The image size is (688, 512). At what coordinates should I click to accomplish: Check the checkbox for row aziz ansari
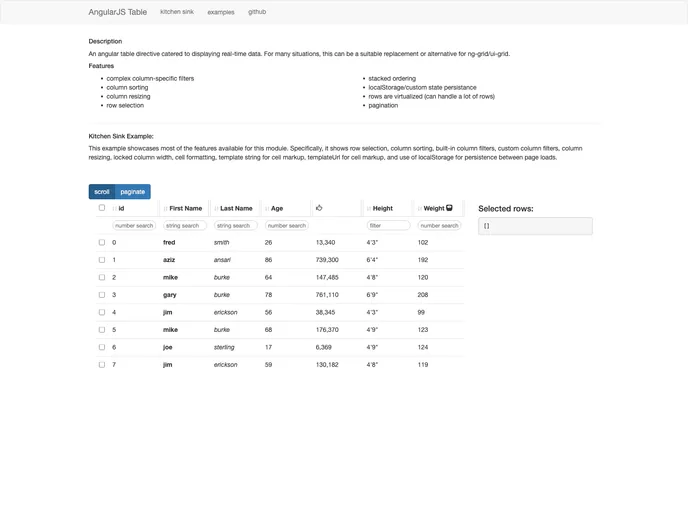coord(102,260)
